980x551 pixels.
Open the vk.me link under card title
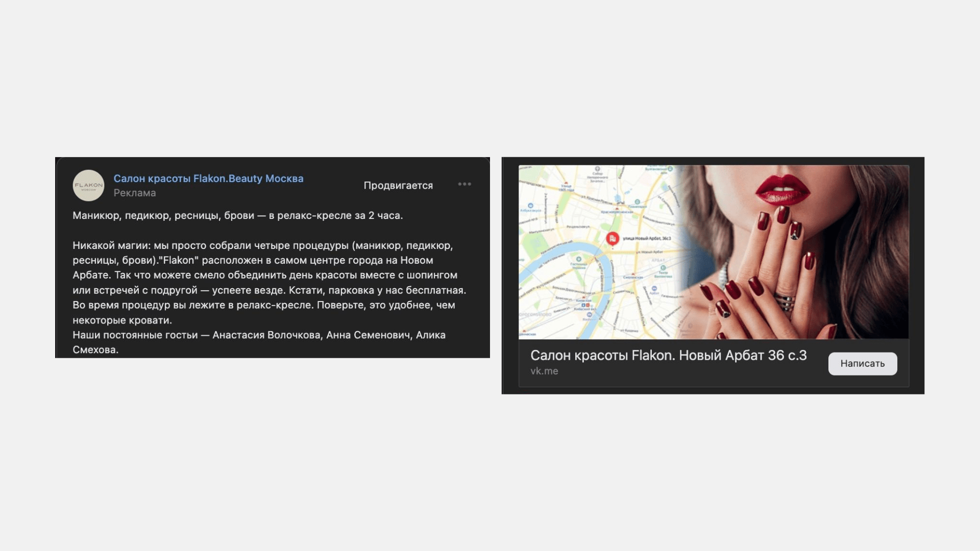coord(544,371)
